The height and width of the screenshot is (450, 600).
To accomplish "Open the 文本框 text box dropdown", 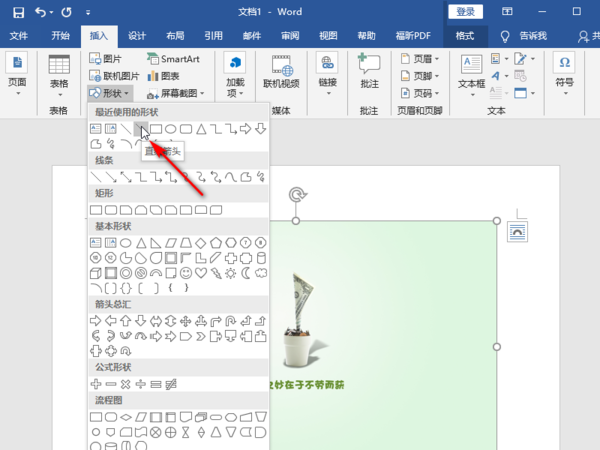I will (x=471, y=76).
